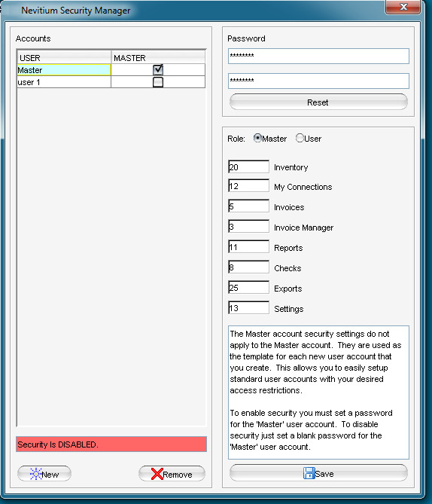Click the confirm password field
Viewport: 432px width, 504px height.
(318, 81)
